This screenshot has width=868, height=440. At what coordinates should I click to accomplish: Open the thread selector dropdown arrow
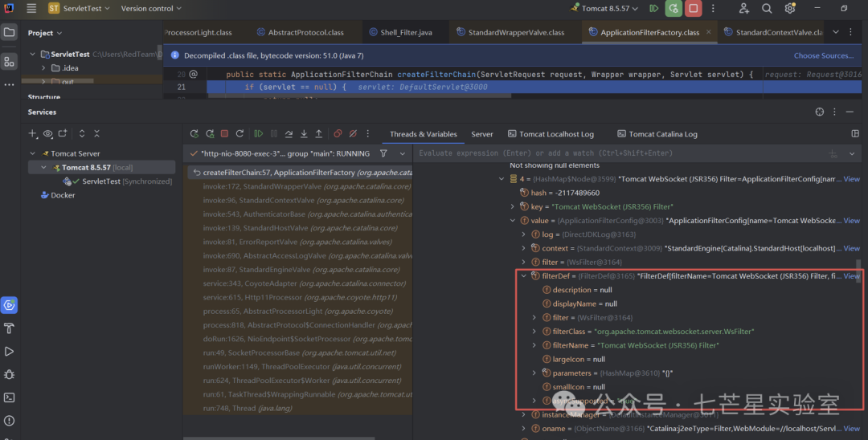(x=403, y=153)
